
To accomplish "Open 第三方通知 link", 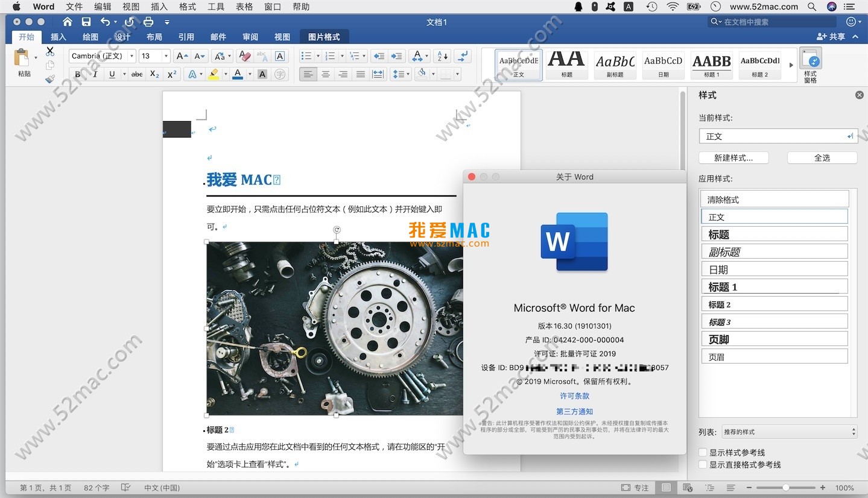I will [x=574, y=411].
